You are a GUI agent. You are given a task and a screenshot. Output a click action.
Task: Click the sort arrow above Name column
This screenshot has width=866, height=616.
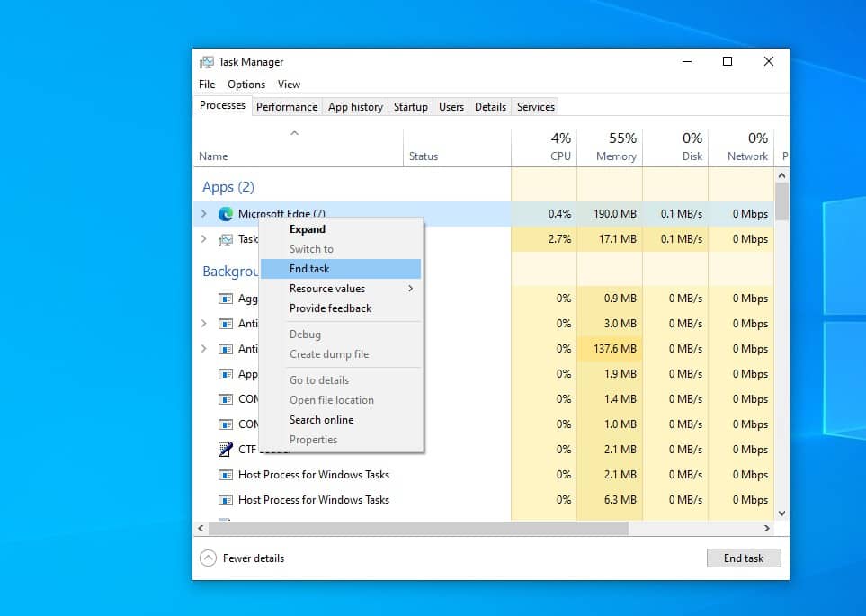[x=294, y=133]
